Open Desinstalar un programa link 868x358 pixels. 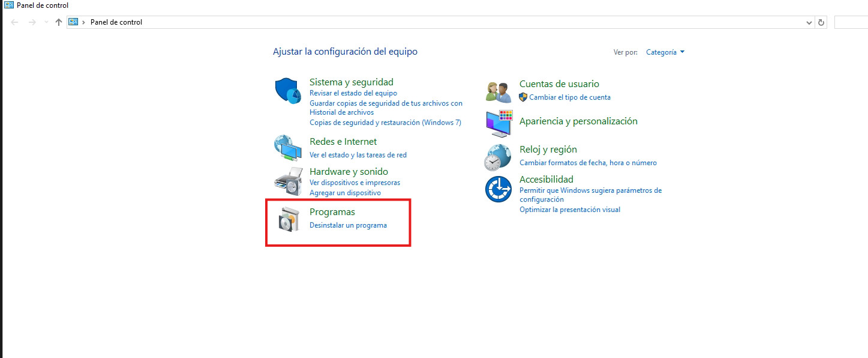[348, 225]
